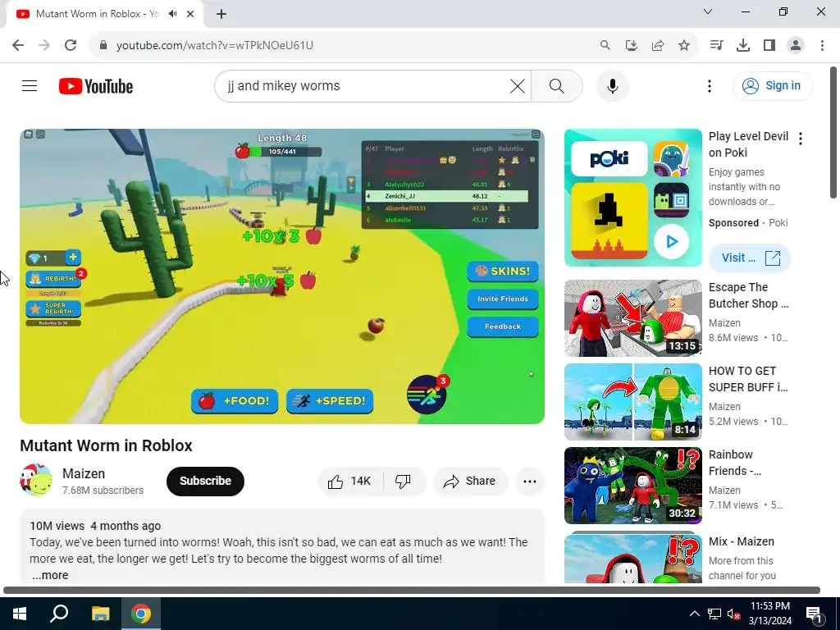
Task: Subscribe to the Maizen channel
Action: coord(205,481)
